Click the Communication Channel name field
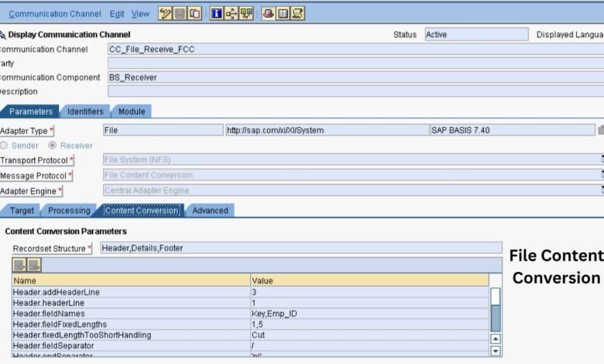 point(356,50)
